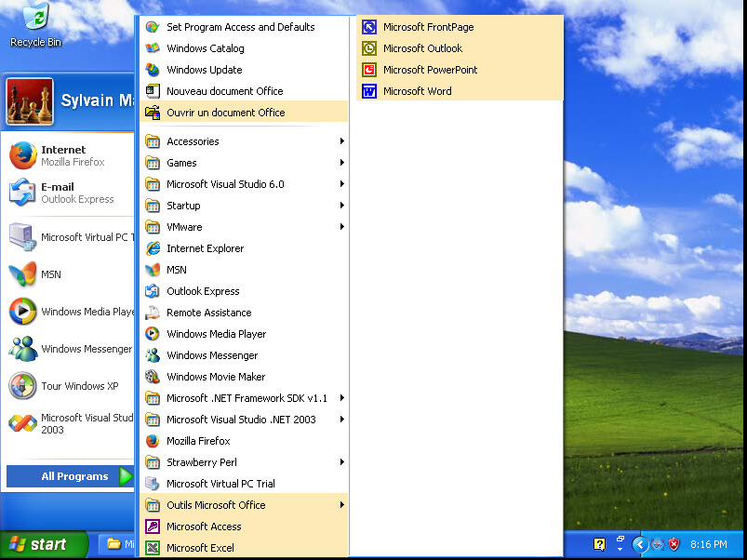Click the clock showing 8:16 PM
747x560 pixels.
[x=709, y=544]
